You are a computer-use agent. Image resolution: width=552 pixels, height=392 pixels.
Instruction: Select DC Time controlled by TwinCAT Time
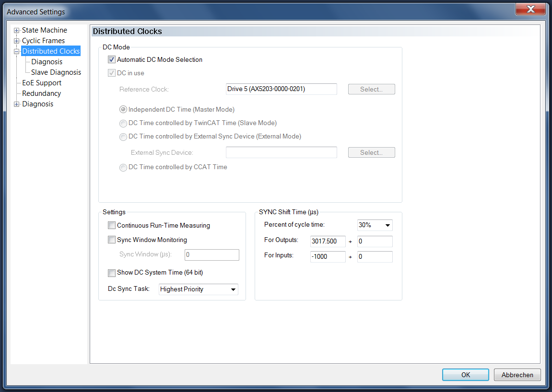point(123,123)
